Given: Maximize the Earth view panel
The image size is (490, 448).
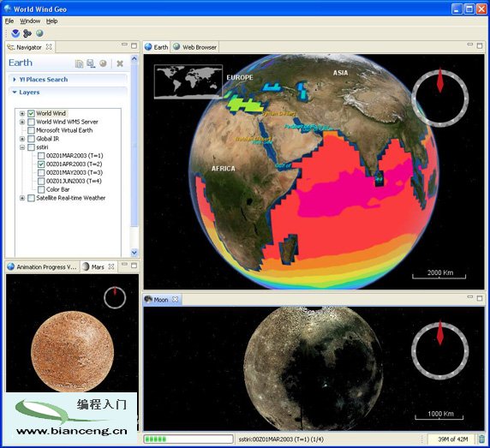Looking at the screenshot, I should point(480,45).
